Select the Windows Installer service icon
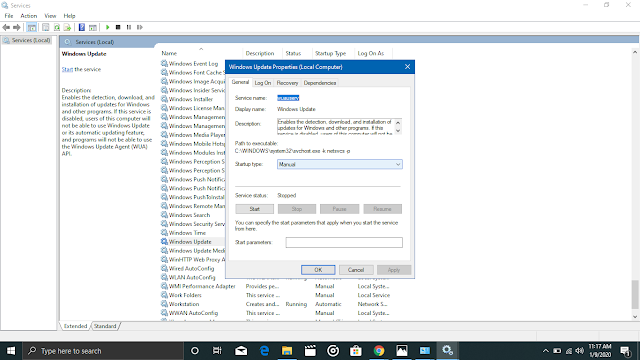 [x=164, y=99]
